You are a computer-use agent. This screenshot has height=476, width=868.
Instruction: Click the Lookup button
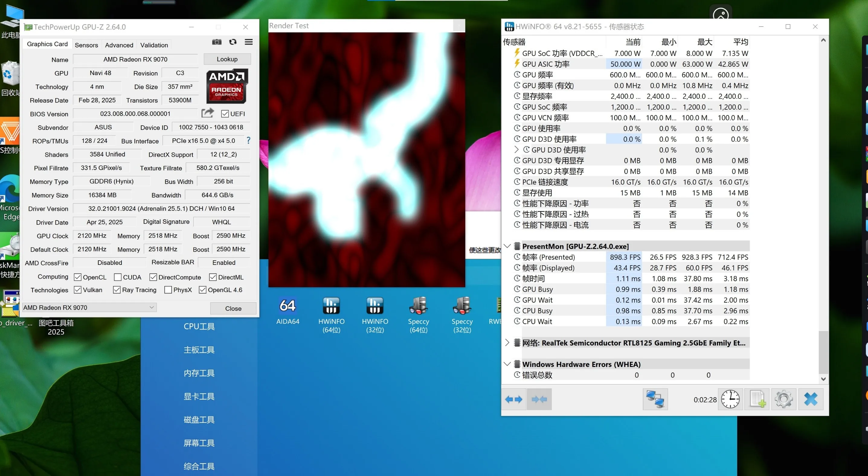click(x=227, y=59)
